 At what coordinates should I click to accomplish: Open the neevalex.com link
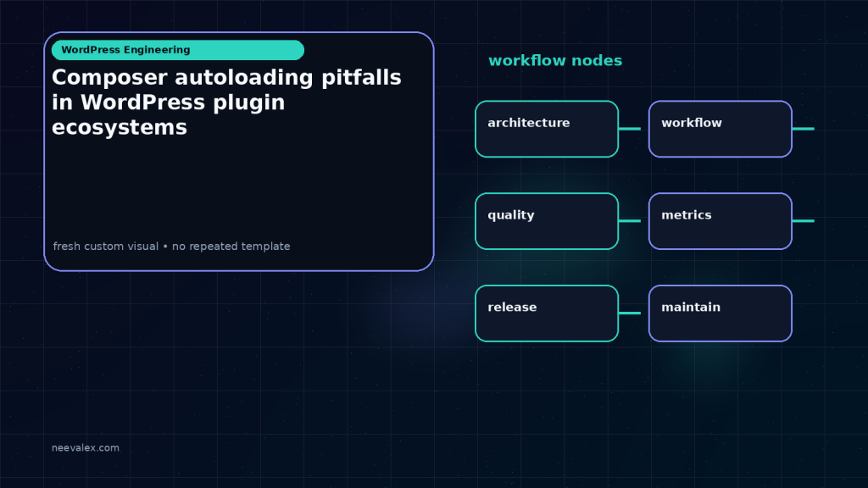click(86, 447)
